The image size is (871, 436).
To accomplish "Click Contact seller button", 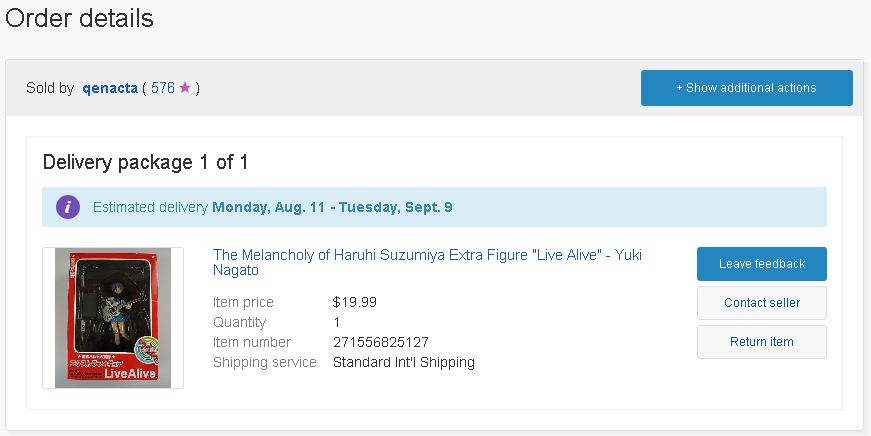I will point(761,303).
